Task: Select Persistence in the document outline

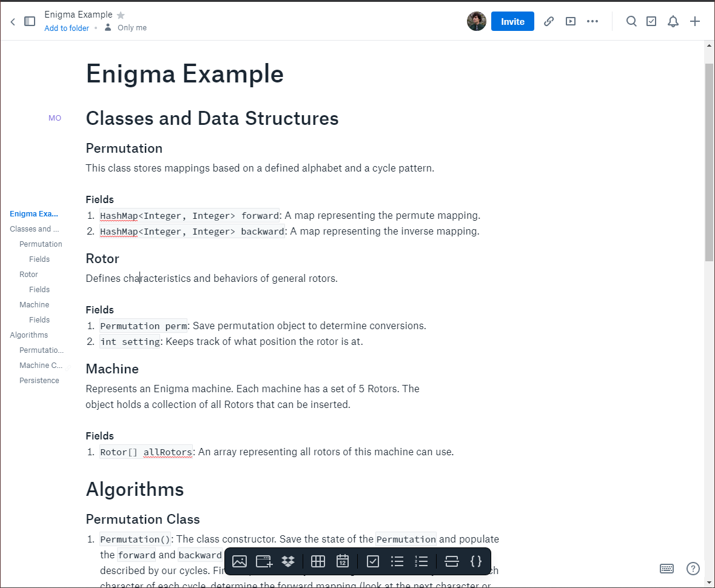Action: pos(39,380)
